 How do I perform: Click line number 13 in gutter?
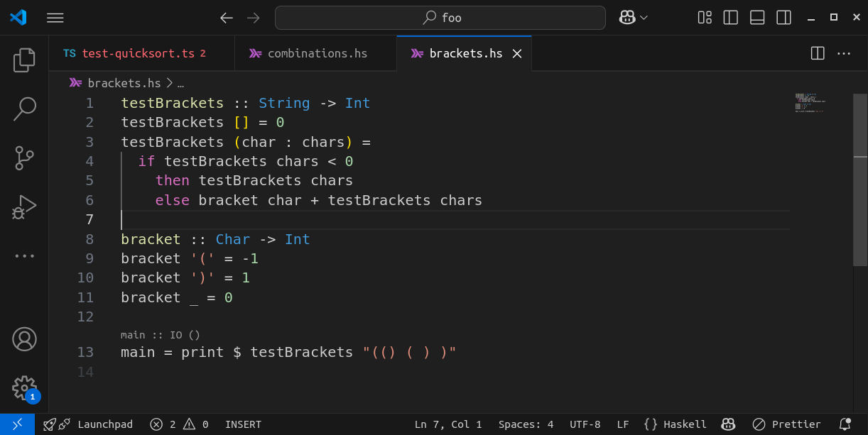85,353
